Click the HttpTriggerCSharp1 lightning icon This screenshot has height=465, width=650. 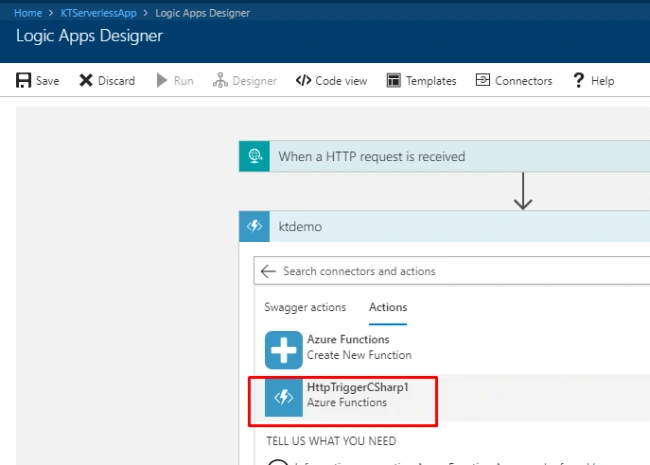[284, 397]
